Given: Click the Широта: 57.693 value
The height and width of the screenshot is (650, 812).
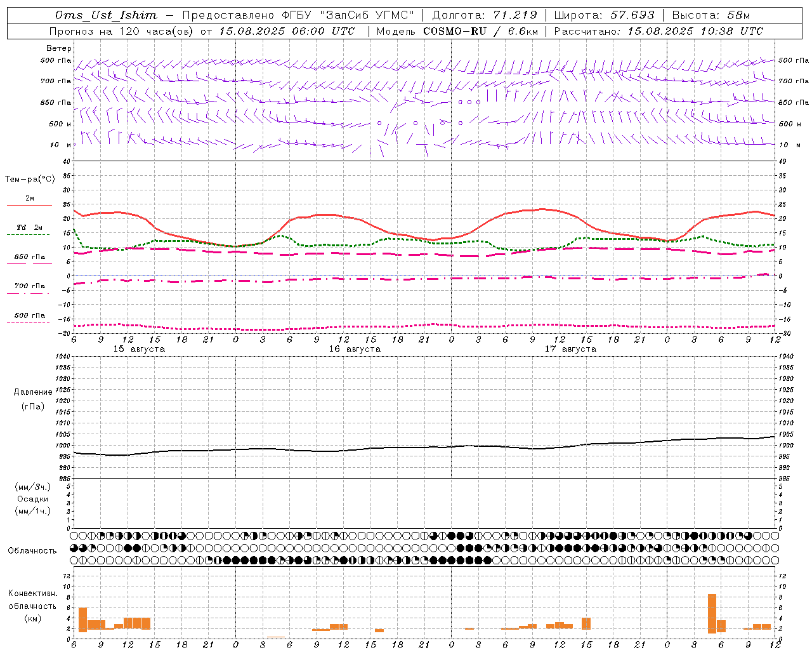Looking at the screenshot, I should point(604,15).
